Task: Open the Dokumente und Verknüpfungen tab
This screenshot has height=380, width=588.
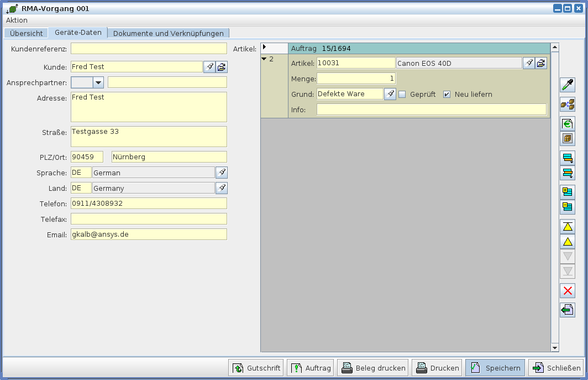Action: [x=168, y=33]
